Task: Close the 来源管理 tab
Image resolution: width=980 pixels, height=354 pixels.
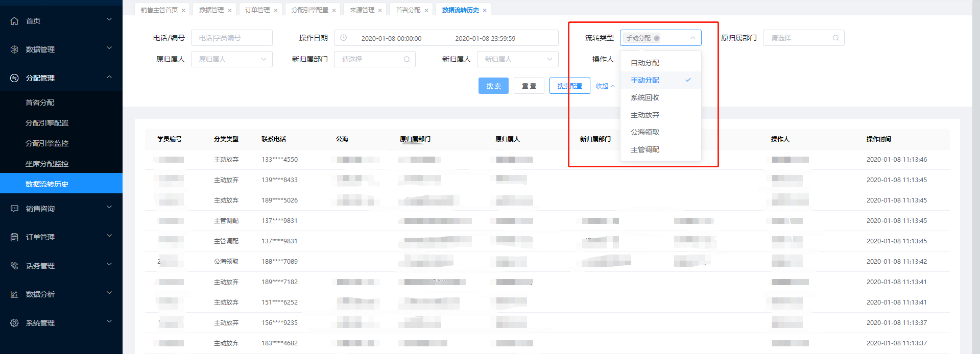Action: 380,10
